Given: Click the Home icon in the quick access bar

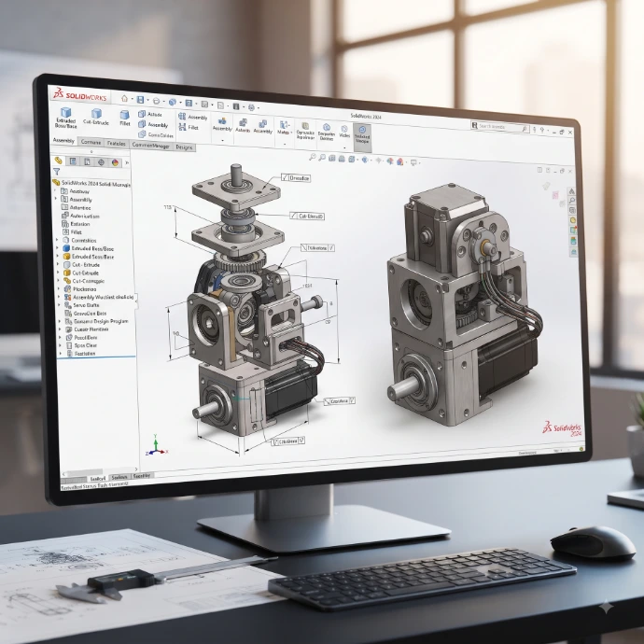Looking at the screenshot, I should (x=124, y=99).
